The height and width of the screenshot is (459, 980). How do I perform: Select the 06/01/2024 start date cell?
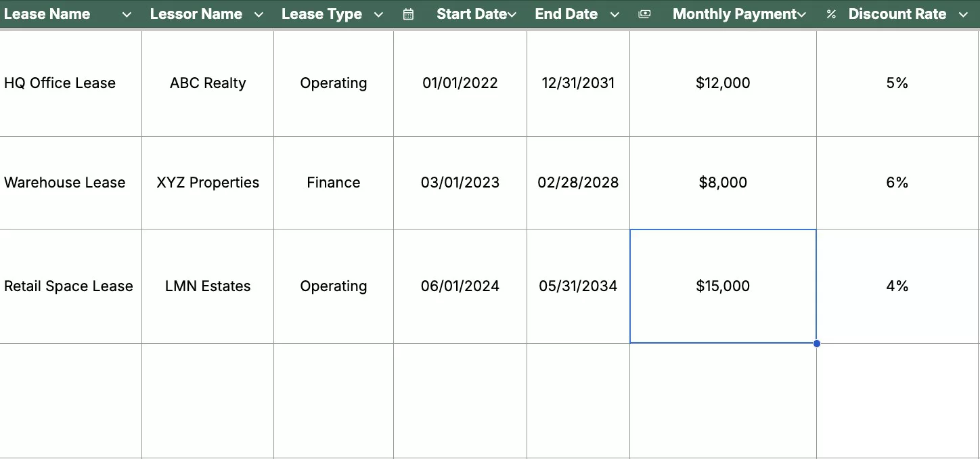coord(460,286)
